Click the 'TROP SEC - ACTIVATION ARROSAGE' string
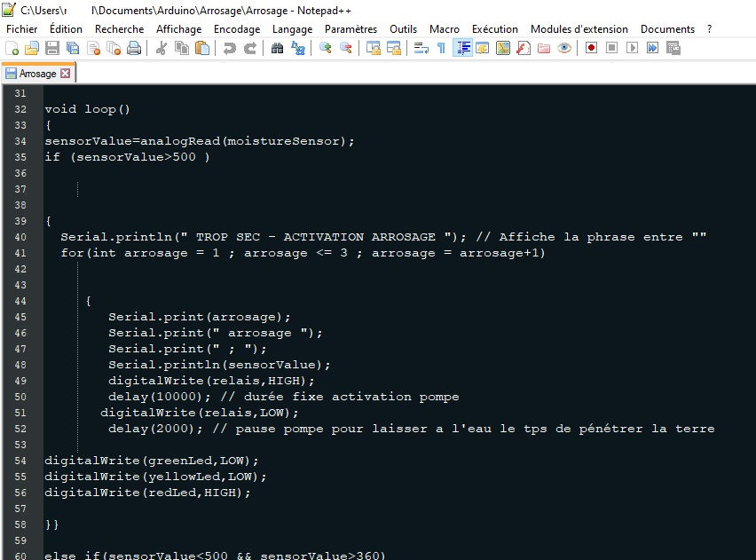 [315, 237]
